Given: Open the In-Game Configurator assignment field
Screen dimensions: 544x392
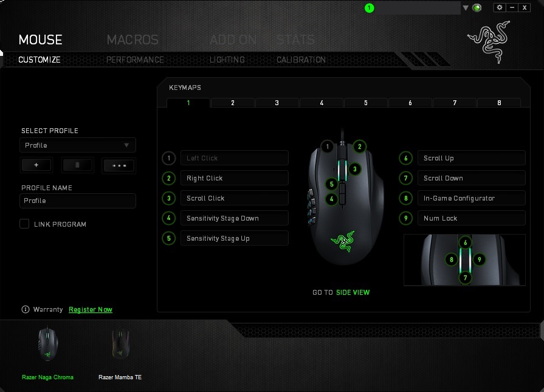Looking at the screenshot, I should (x=472, y=198).
